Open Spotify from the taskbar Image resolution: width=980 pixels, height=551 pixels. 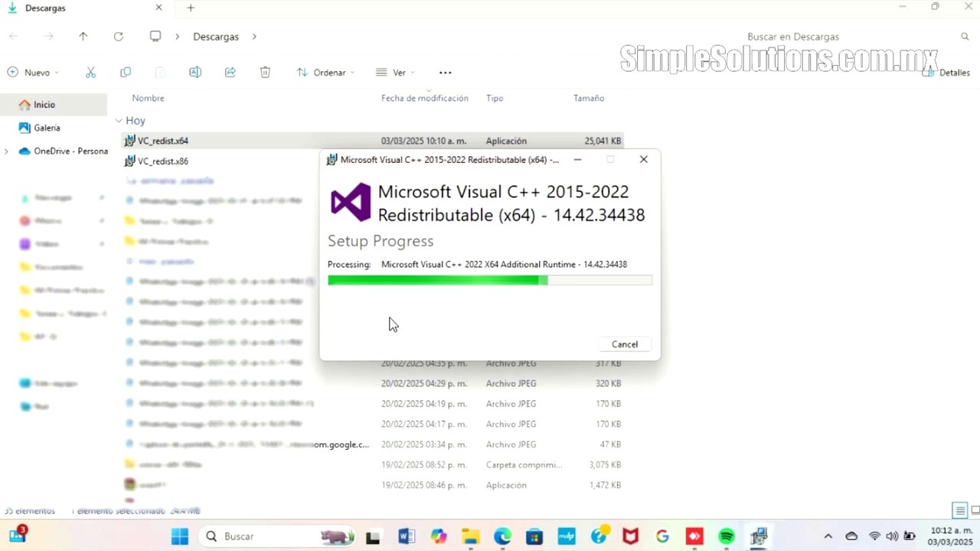point(727,536)
